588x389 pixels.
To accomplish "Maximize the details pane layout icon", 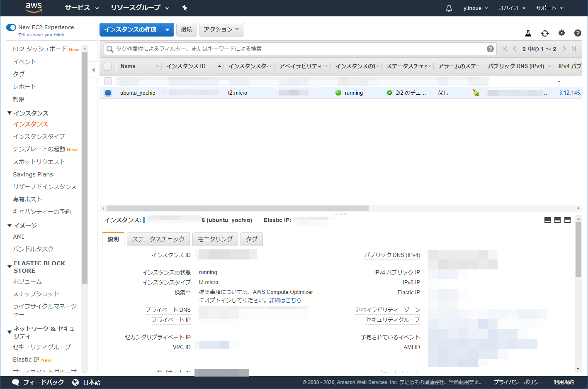I will [567, 220].
